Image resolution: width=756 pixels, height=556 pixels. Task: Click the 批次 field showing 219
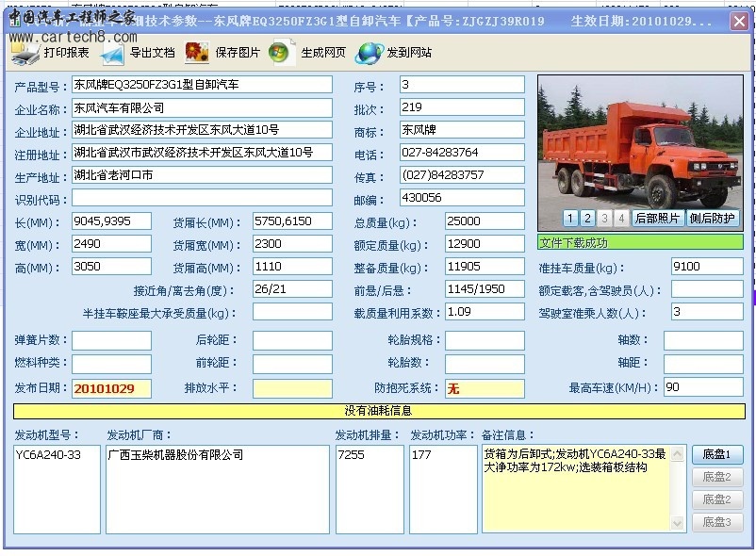pos(462,107)
